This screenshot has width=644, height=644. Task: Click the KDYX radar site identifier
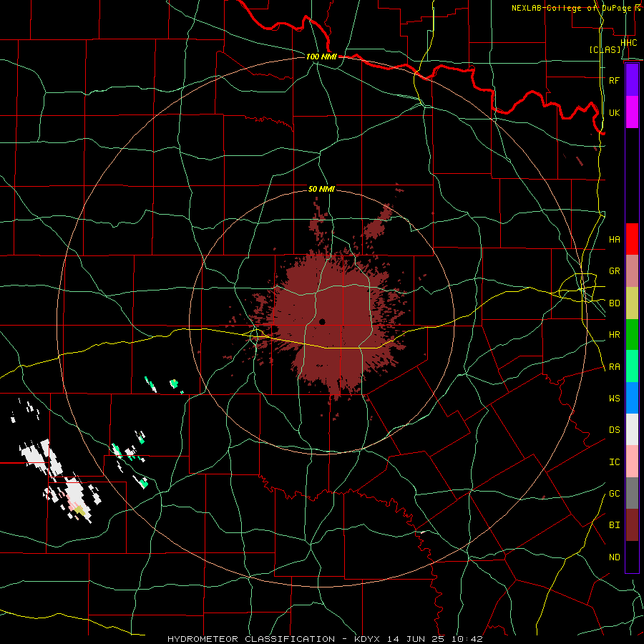[x=367, y=639]
